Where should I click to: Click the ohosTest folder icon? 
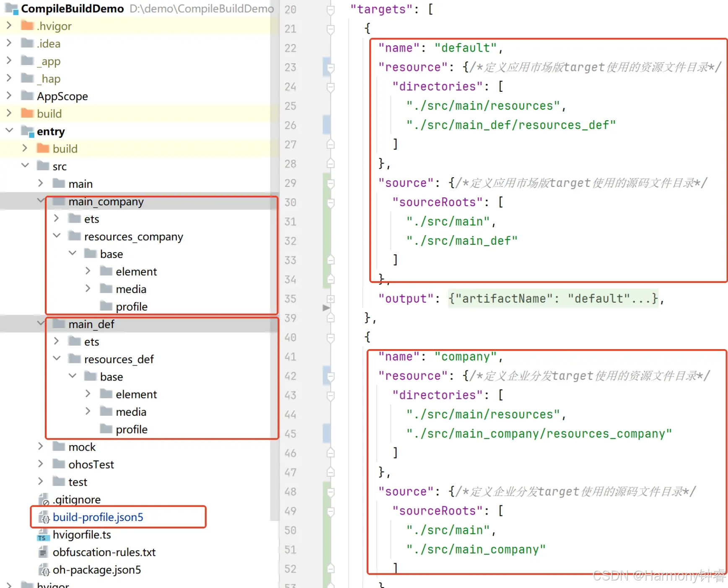(x=59, y=464)
